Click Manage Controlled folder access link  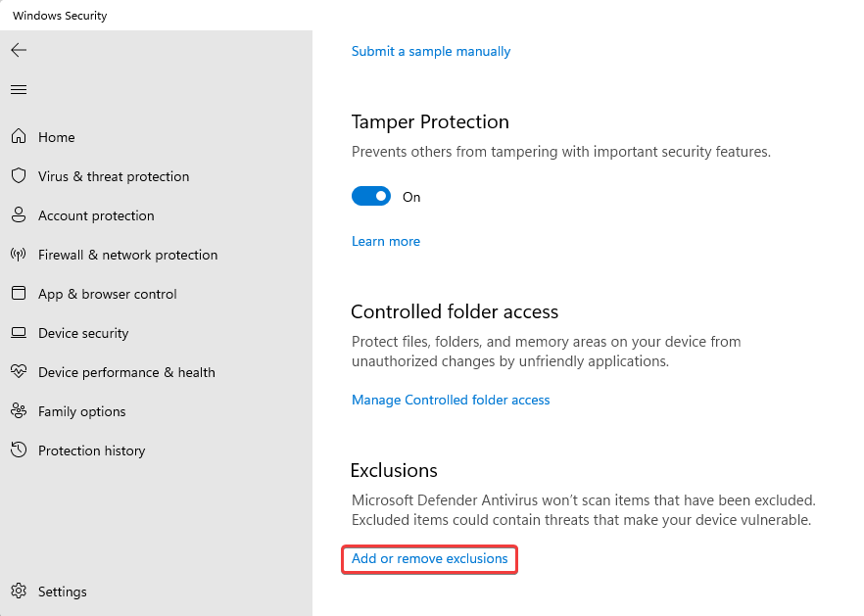pyautogui.click(x=451, y=400)
